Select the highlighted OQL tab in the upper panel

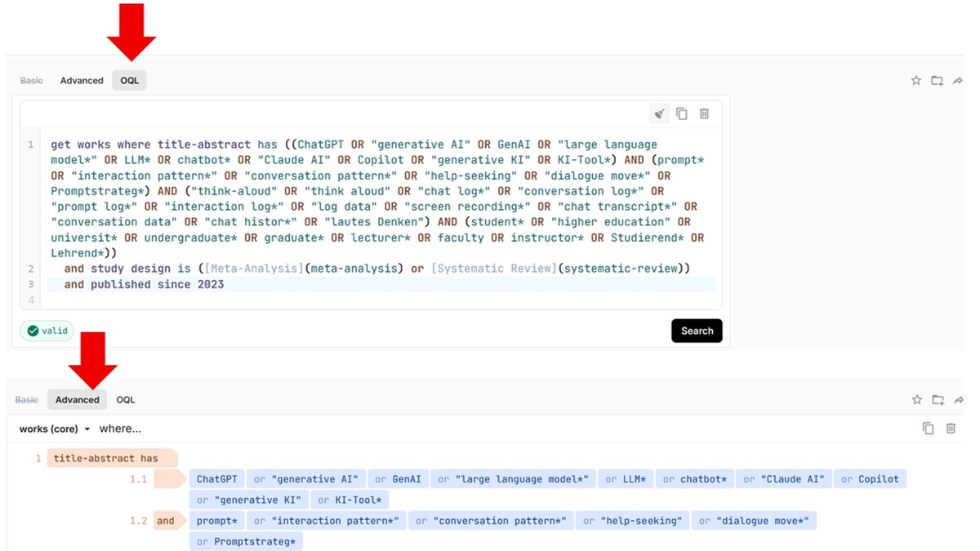coord(130,80)
